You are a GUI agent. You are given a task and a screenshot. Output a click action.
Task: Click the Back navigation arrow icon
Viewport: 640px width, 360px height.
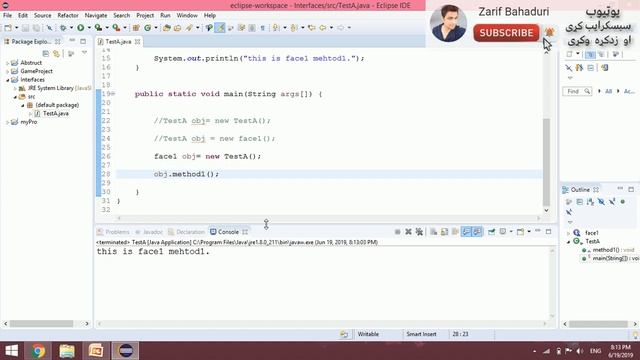tap(322, 28)
